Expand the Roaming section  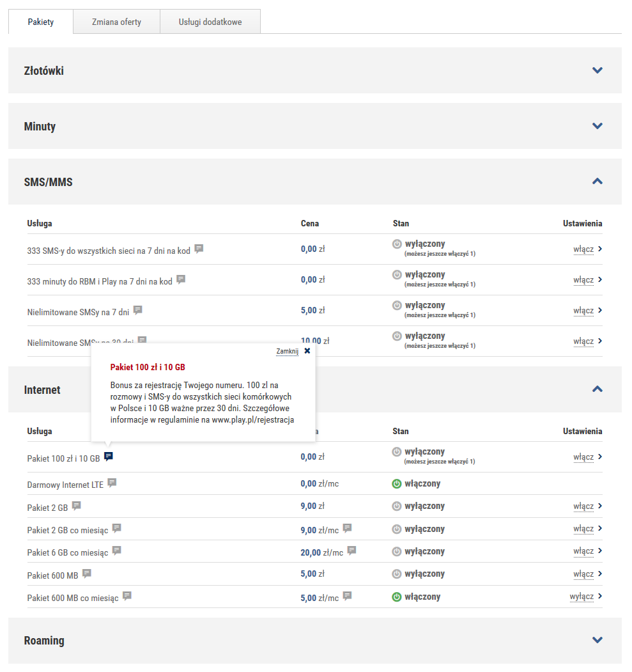coord(597,640)
